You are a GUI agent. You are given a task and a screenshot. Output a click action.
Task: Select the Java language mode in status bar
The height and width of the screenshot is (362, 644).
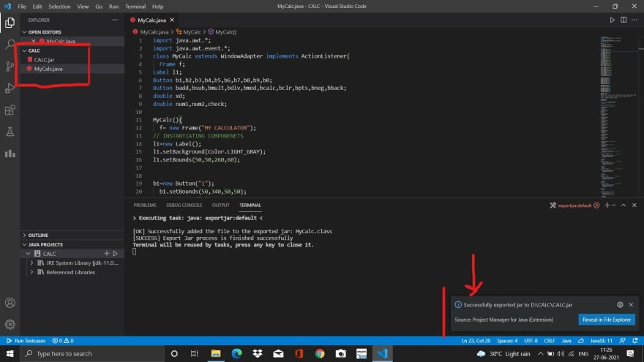(x=566, y=341)
